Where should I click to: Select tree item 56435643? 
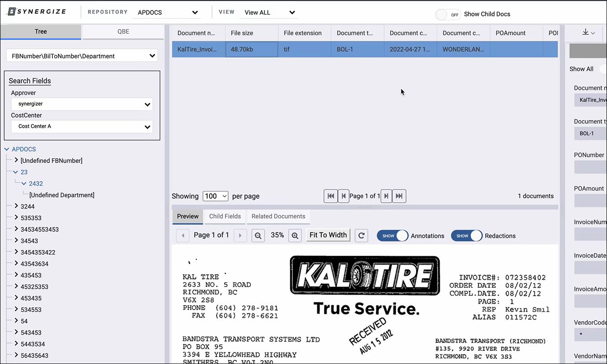point(34,355)
